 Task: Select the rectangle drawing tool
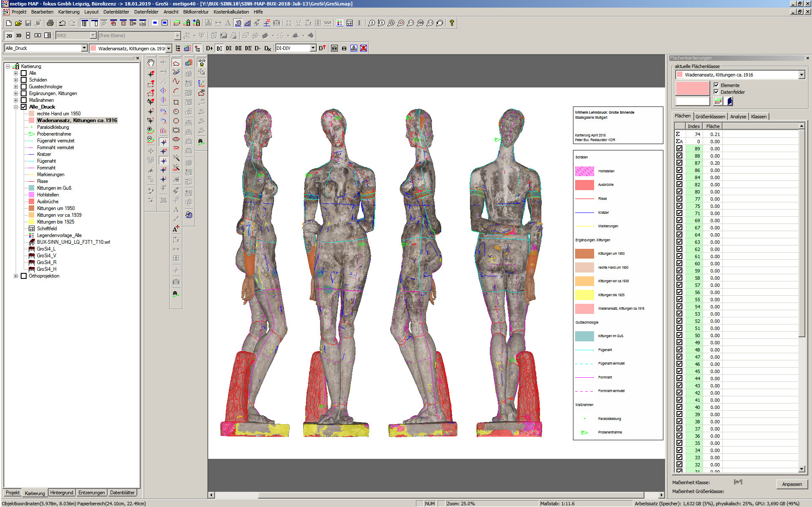coord(176,102)
